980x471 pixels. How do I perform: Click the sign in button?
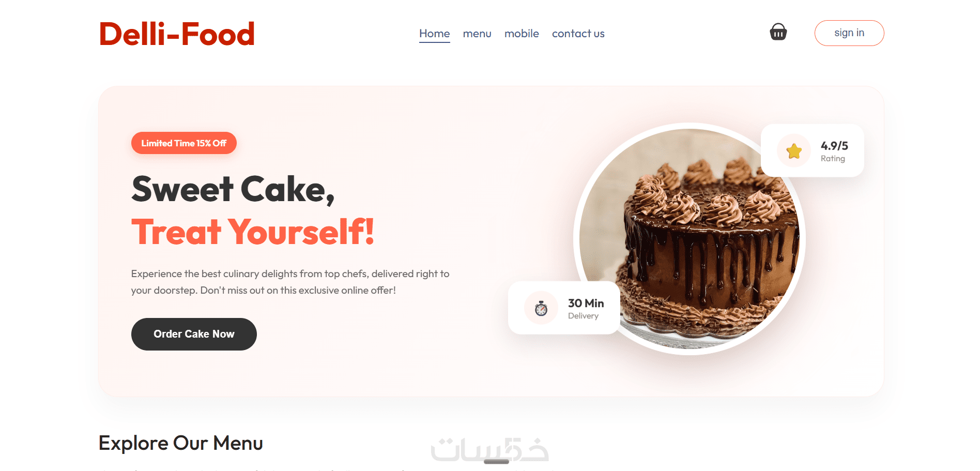pyautogui.click(x=849, y=33)
